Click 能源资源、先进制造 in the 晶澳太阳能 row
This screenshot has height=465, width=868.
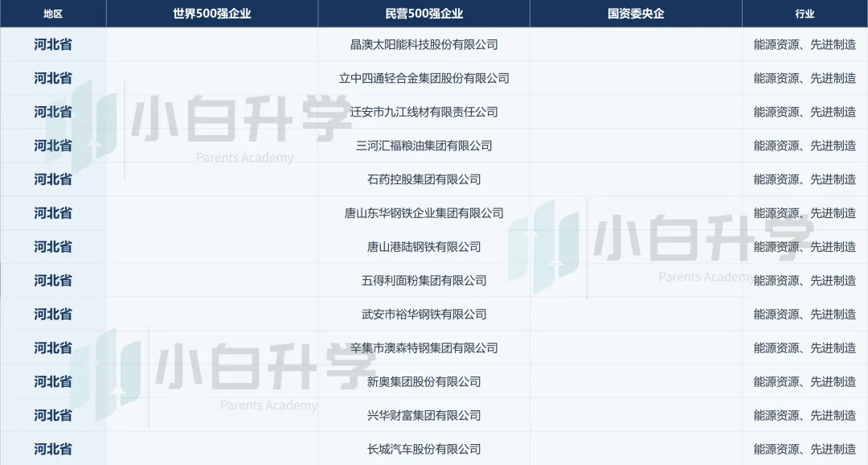pyautogui.click(x=805, y=44)
